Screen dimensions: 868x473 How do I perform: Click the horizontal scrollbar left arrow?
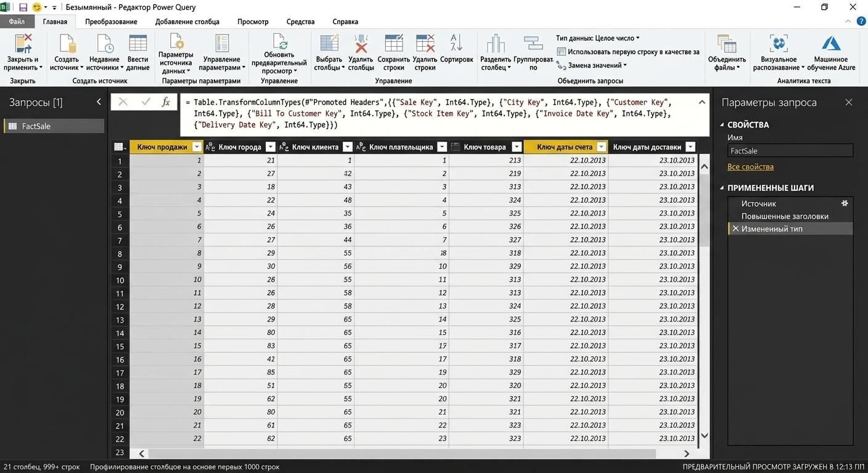[141, 453]
